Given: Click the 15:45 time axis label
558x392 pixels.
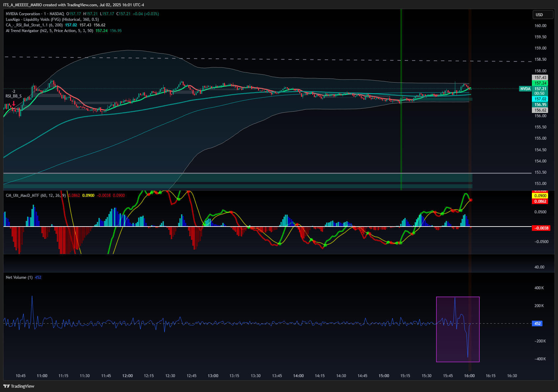Looking at the screenshot, I should 448,376.
